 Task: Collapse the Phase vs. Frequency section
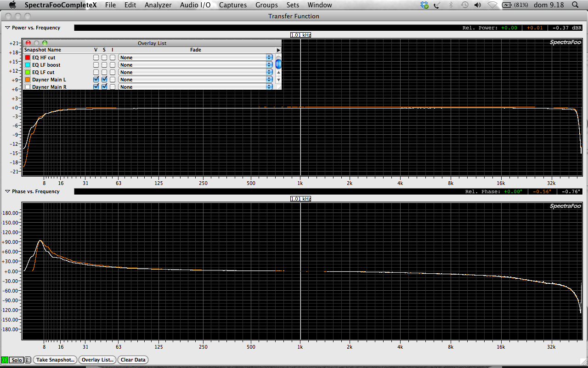7,191
